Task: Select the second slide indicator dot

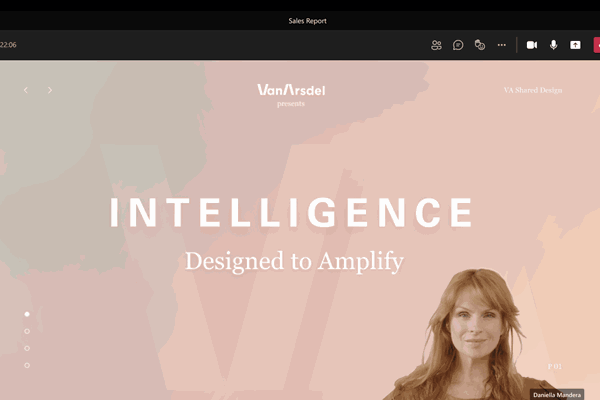Action: tap(27, 331)
